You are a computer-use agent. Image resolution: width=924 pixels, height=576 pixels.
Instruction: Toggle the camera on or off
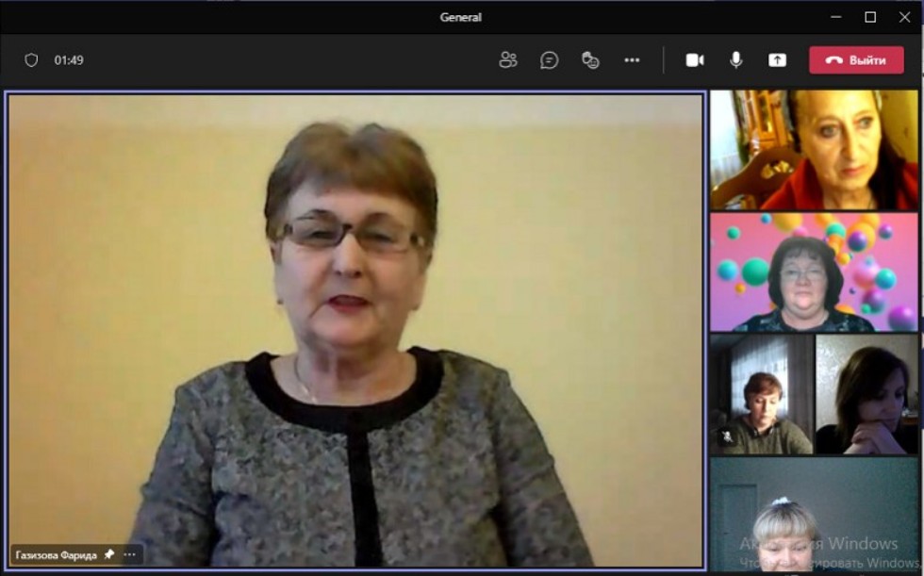[695, 60]
